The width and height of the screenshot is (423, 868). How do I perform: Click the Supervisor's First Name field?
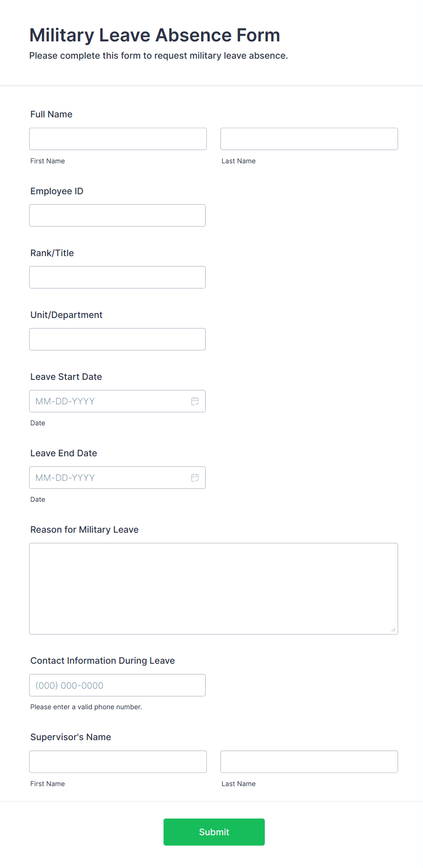[118, 762]
